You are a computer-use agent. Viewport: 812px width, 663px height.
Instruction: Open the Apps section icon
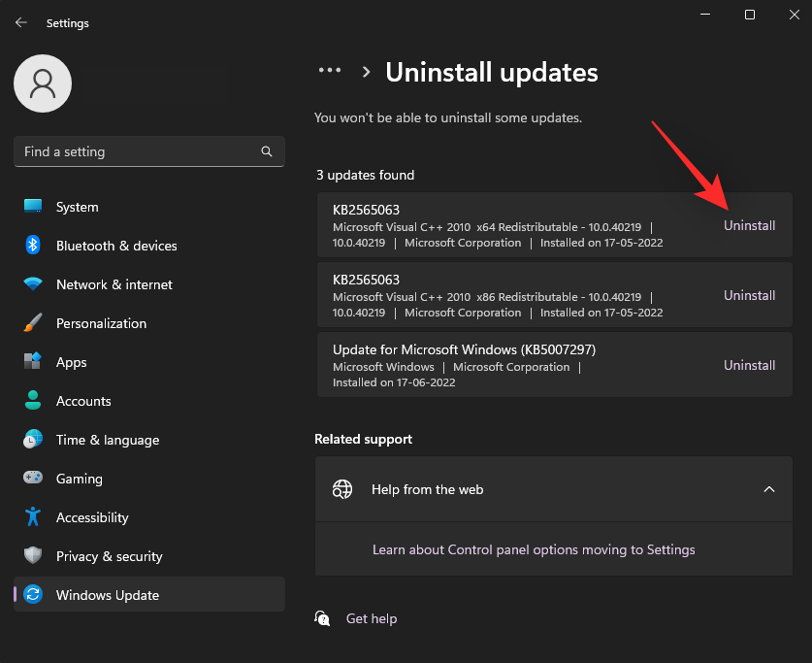pyautogui.click(x=32, y=362)
